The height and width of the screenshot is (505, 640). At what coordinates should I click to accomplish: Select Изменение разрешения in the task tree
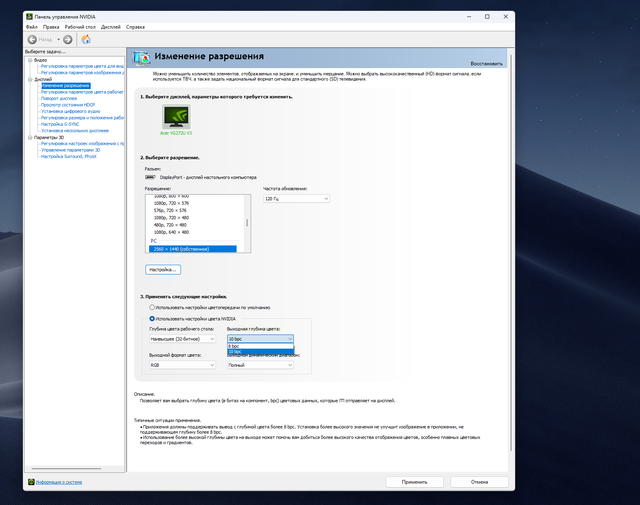tap(65, 86)
